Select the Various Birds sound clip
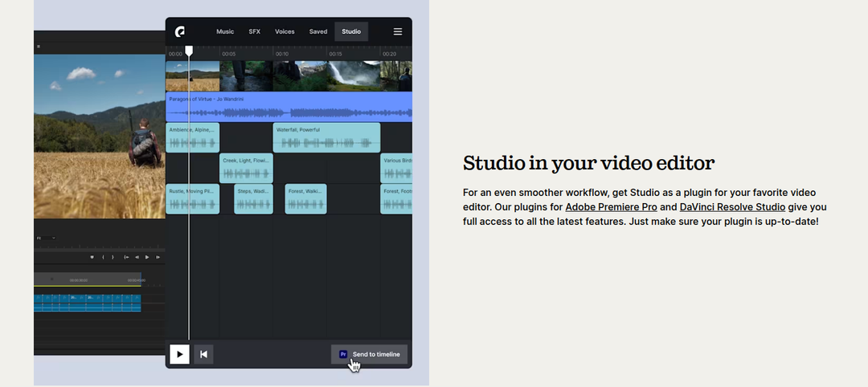 pyautogui.click(x=396, y=168)
